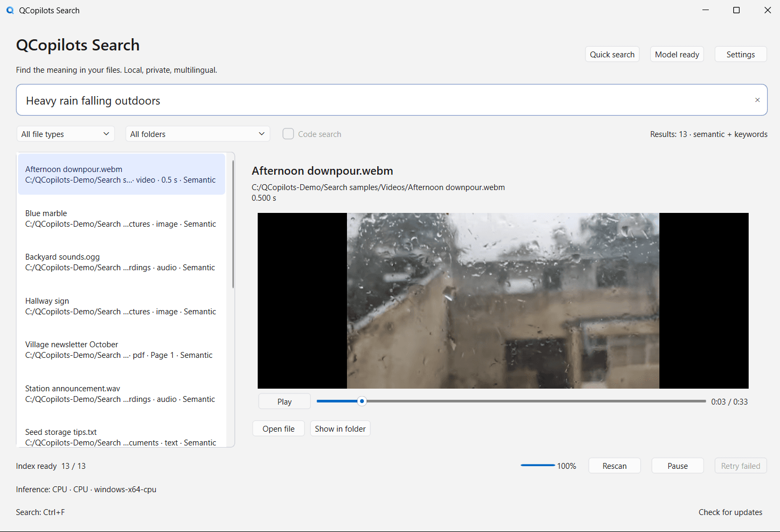This screenshot has width=780, height=532.
Task: Clear the search query with the X icon
Action: coord(757,100)
